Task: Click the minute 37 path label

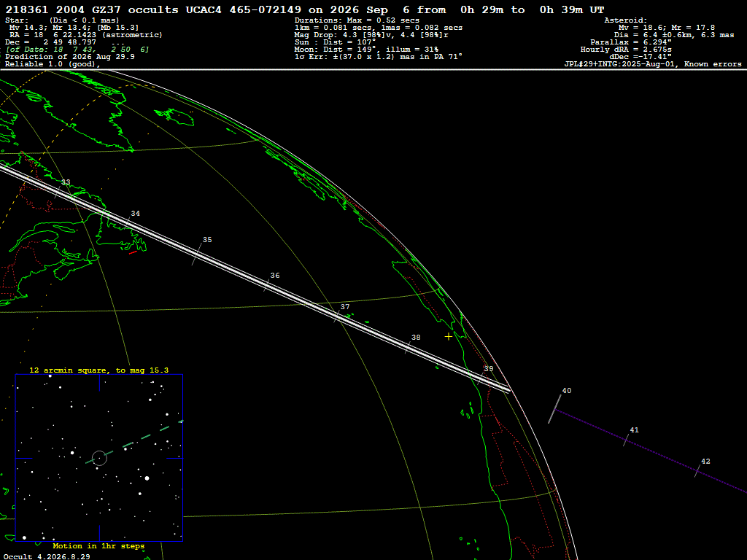Action: pyautogui.click(x=345, y=307)
